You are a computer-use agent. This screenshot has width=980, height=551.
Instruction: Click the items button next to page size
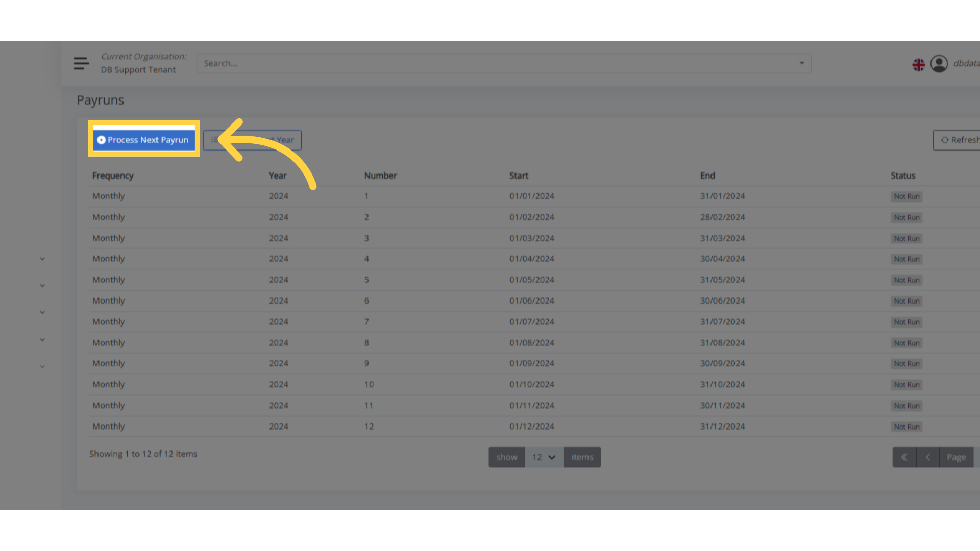coord(582,457)
